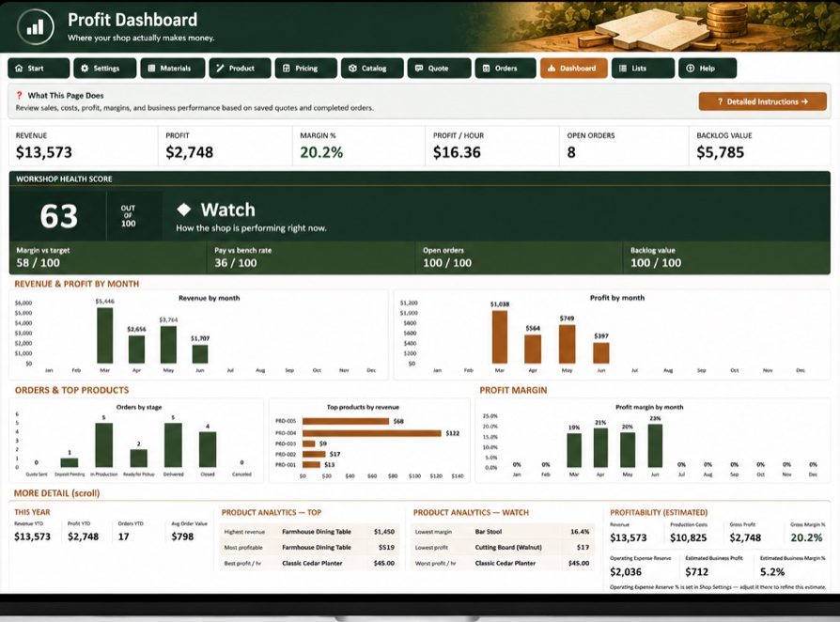Click the June profit bar labeled $397
This screenshot has width=840, height=622.
tap(601, 353)
